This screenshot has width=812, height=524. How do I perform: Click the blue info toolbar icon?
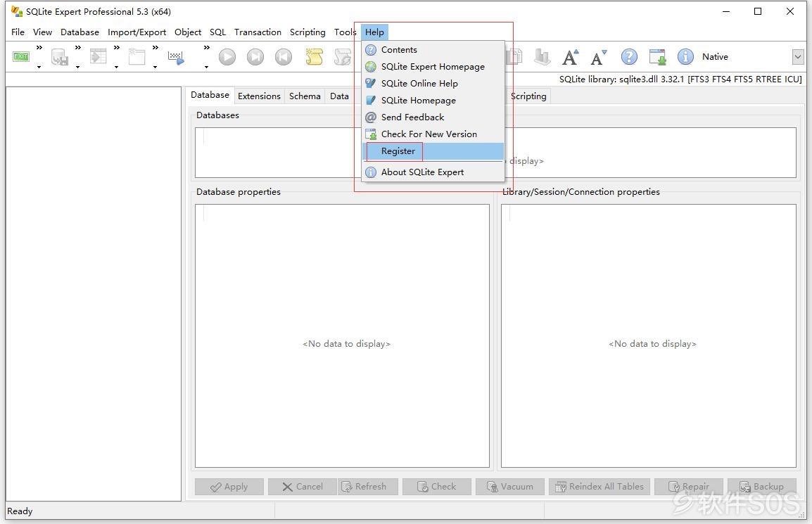point(685,56)
